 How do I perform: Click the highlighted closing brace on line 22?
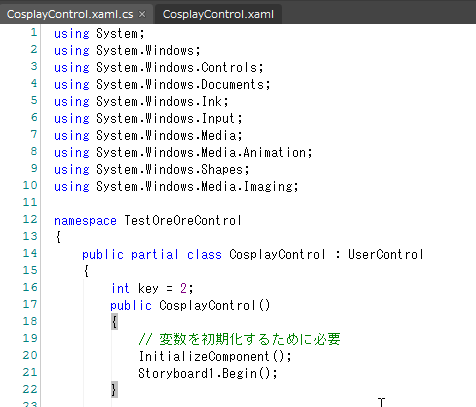click(114, 390)
